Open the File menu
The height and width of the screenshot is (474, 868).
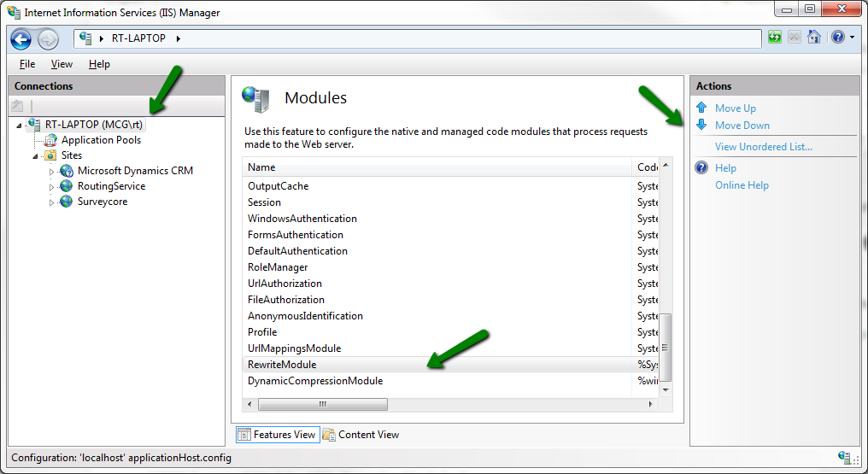27,64
